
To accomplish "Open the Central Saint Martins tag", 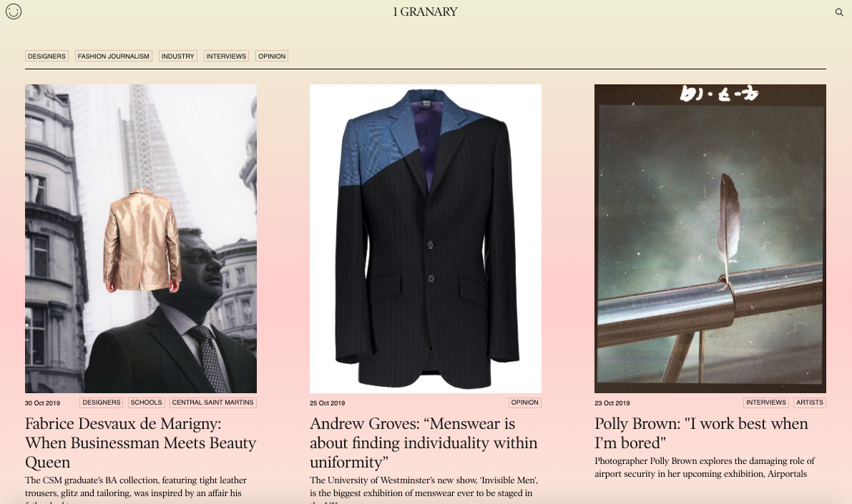I will [213, 402].
